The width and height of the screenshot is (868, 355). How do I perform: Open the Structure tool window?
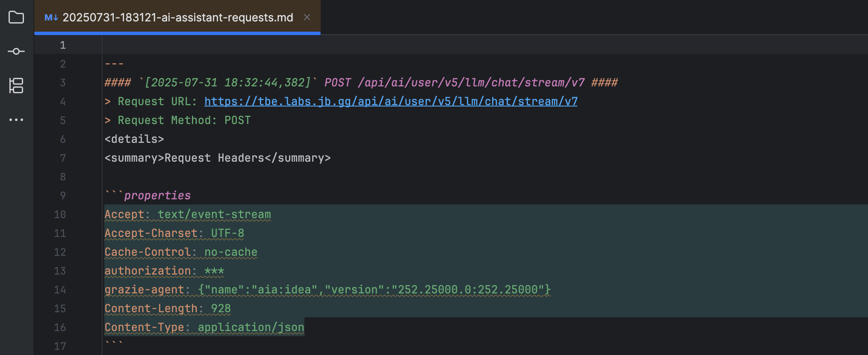(16, 86)
